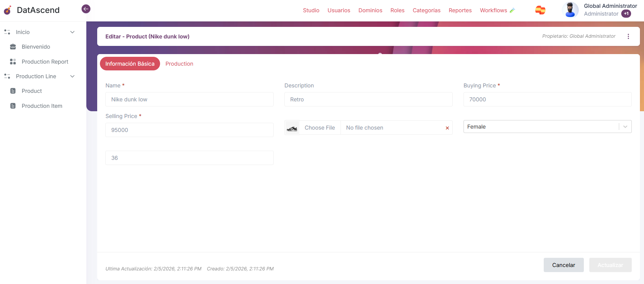This screenshot has width=644, height=284.
Task: Collapse sidebar with back arrow button
Action: pyautogui.click(x=86, y=9)
